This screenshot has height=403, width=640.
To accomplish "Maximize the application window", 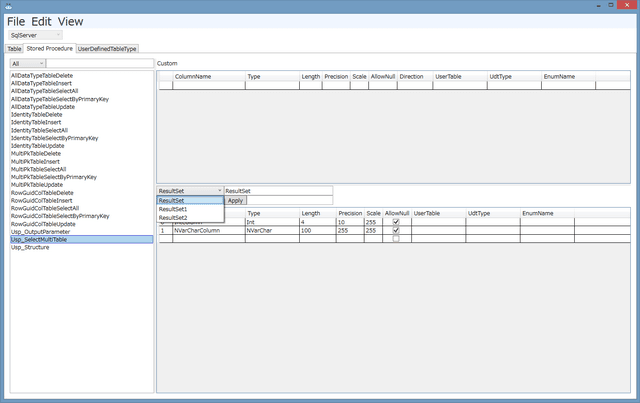I will point(611,5).
